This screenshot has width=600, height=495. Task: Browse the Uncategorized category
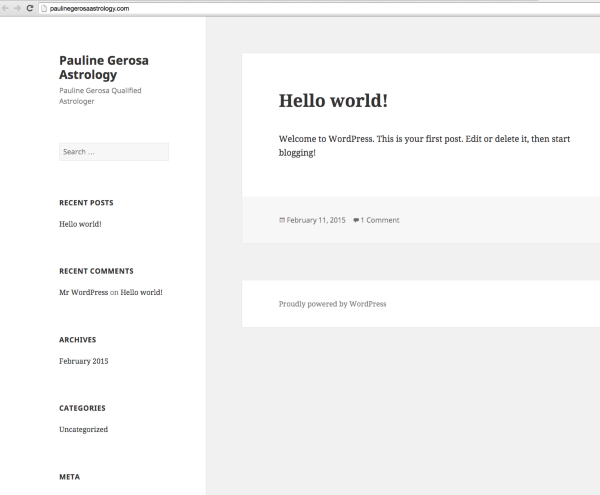pyautogui.click(x=83, y=429)
